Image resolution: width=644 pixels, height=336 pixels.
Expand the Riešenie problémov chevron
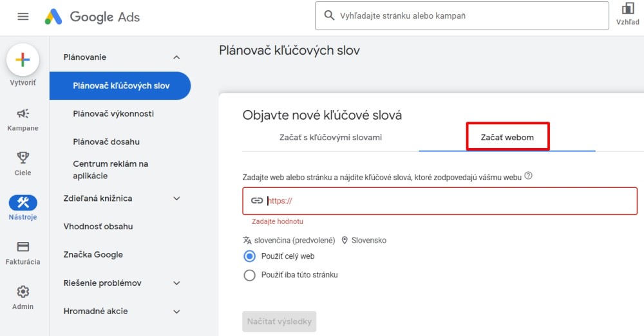click(176, 283)
